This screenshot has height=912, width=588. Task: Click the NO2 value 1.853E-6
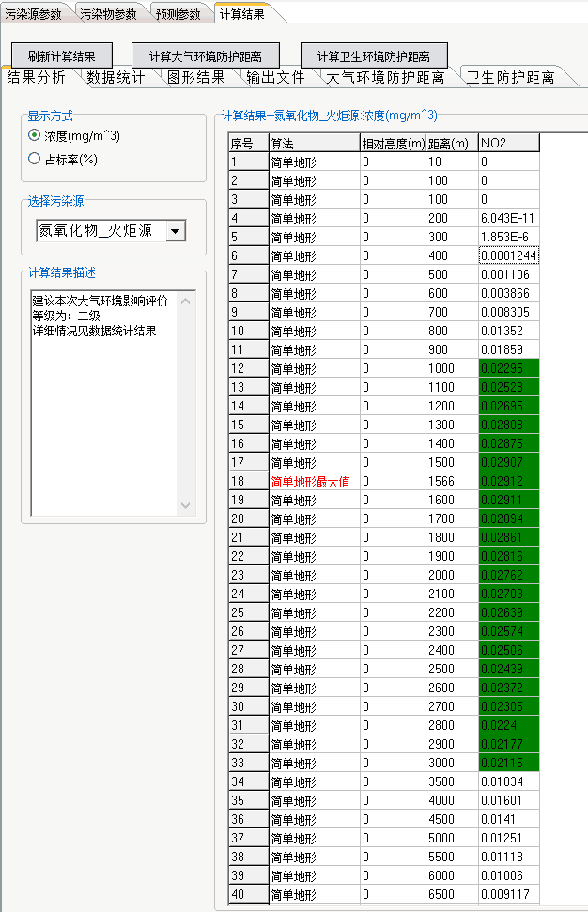point(509,237)
